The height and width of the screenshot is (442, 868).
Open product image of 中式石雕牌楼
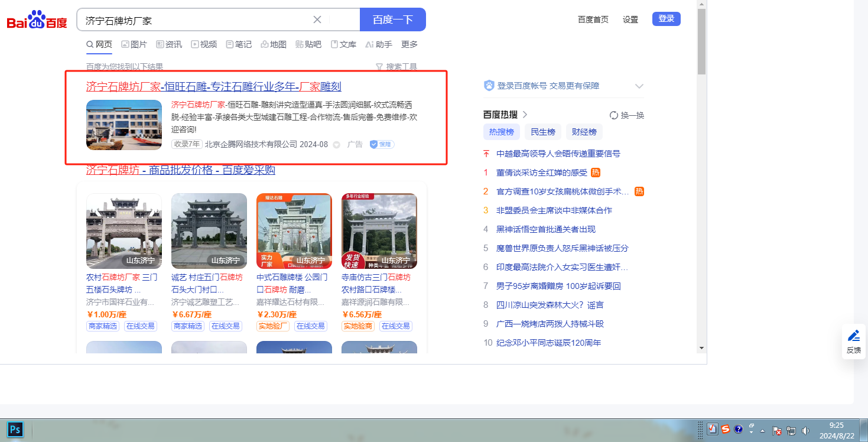click(294, 231)
